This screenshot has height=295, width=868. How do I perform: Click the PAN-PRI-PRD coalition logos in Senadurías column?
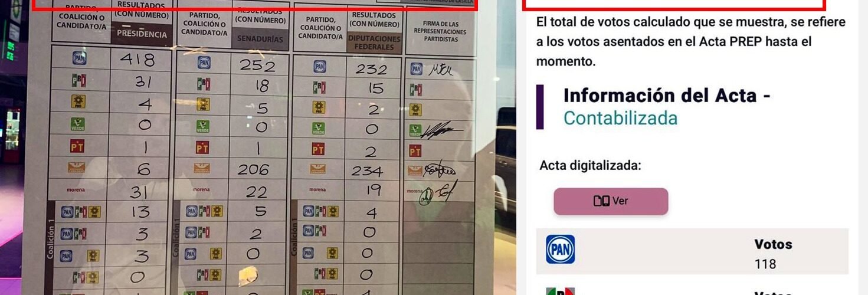point(205,211)
